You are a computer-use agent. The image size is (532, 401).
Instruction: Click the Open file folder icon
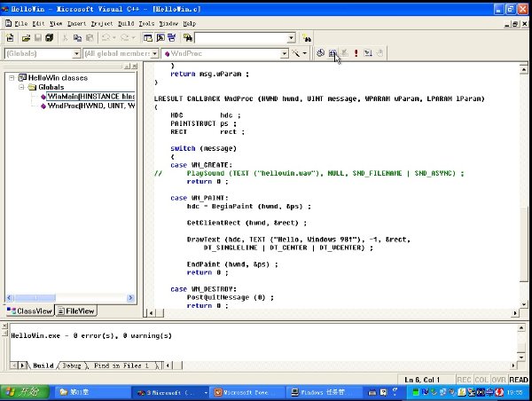coord(26,37)
